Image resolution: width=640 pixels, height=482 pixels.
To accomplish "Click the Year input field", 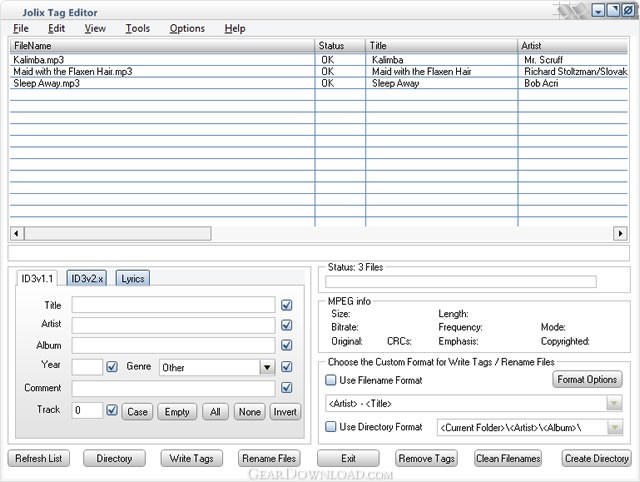I will click(x=87, y=367).
